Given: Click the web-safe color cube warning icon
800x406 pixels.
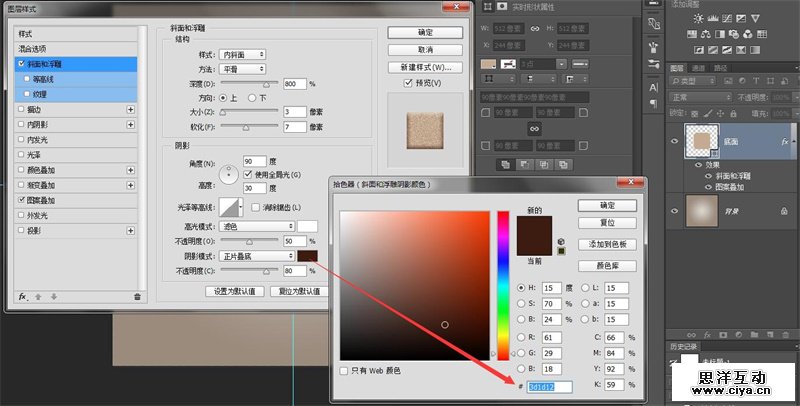Looking at the screenshot, I should pos(561,241).
